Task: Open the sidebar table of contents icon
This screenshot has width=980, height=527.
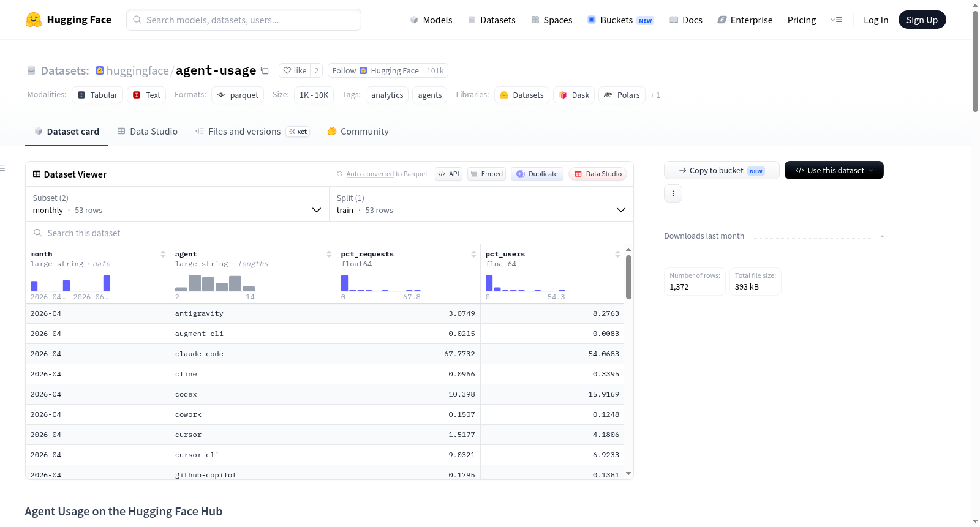Action: (2, 168)
